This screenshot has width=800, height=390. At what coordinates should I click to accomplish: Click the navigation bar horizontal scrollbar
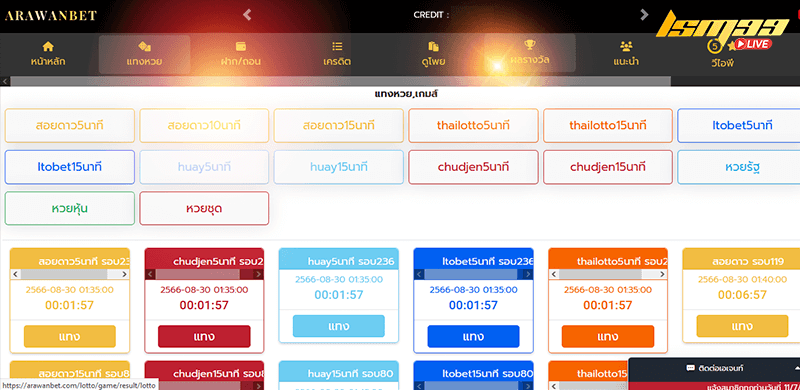tap(340, 81)
